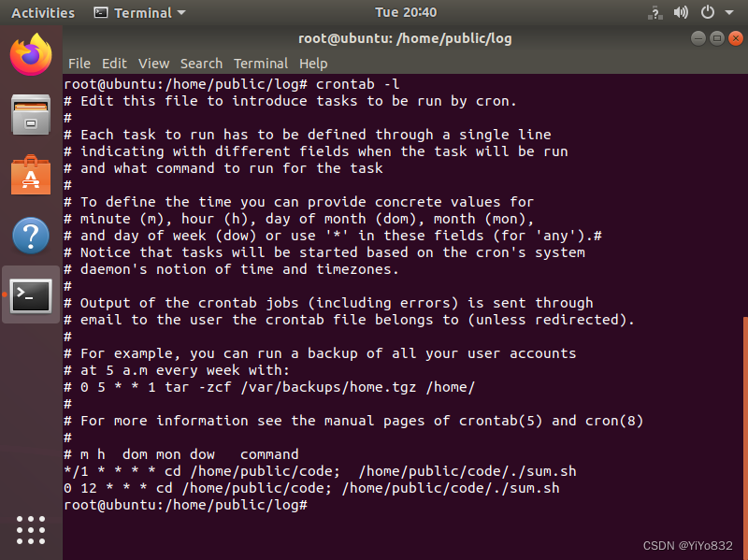
Task: Open the File menu
Action: pos(79,64)
